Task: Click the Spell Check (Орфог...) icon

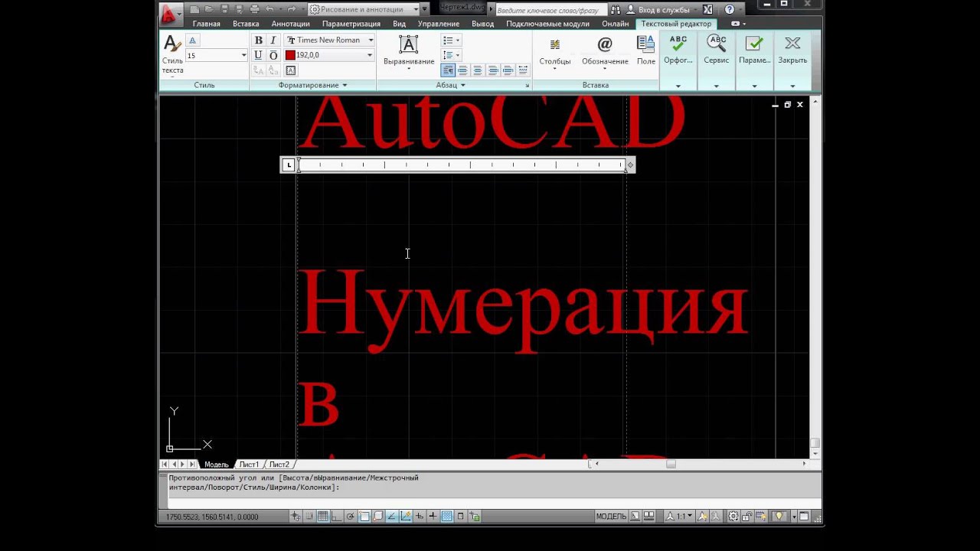Action: pyautogui.click(x=678, y=44)
